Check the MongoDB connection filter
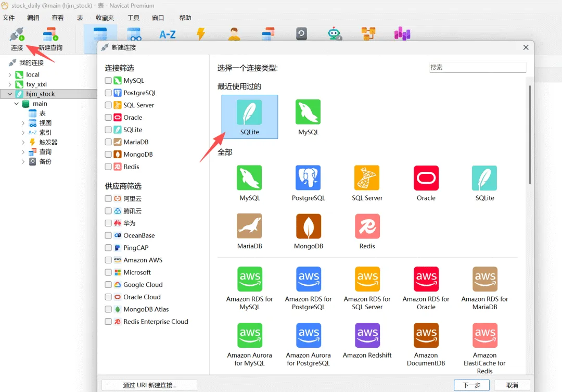This screenshot has width=562, height=392. point(108,154)
